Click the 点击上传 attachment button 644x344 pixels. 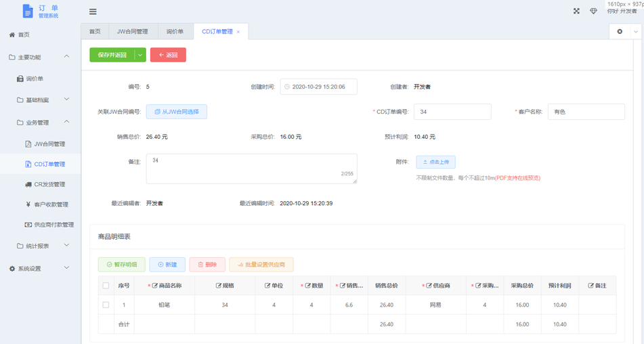click(436, 162)
